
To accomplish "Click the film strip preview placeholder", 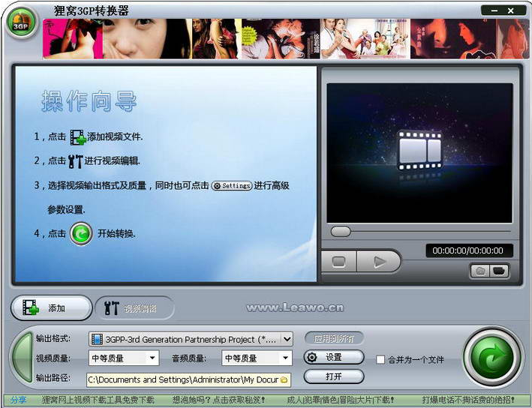I will pos(420,150).
